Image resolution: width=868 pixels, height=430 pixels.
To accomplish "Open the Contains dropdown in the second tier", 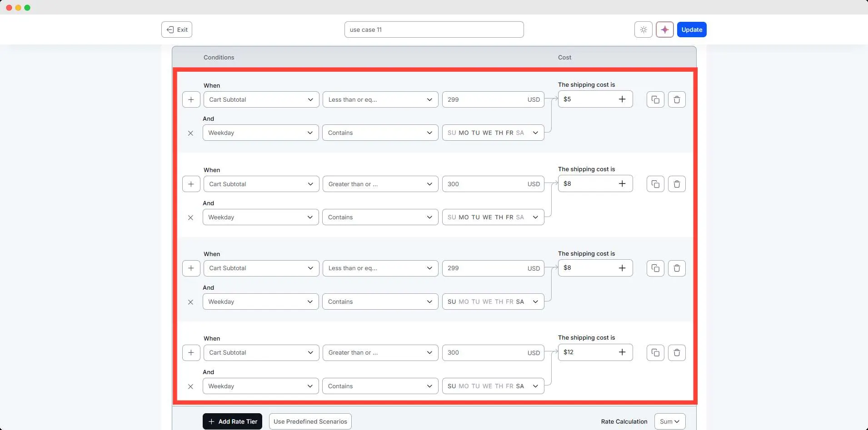I will (380, 217).
